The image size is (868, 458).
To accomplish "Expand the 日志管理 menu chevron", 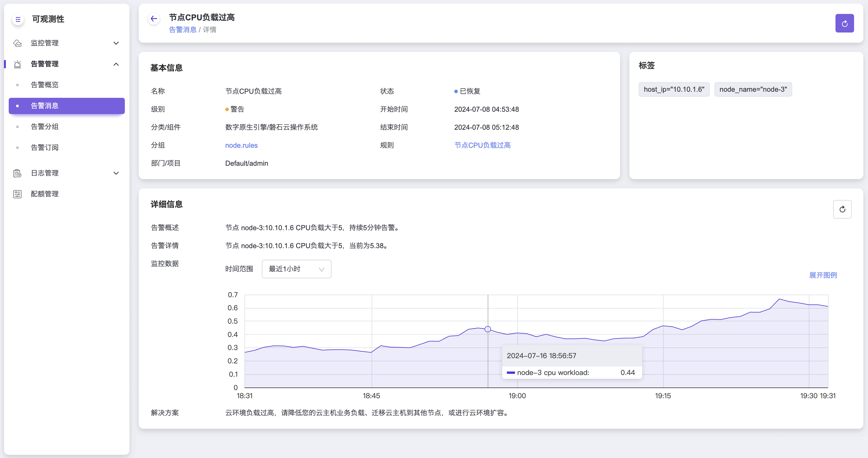I will [x=116, y=173].
